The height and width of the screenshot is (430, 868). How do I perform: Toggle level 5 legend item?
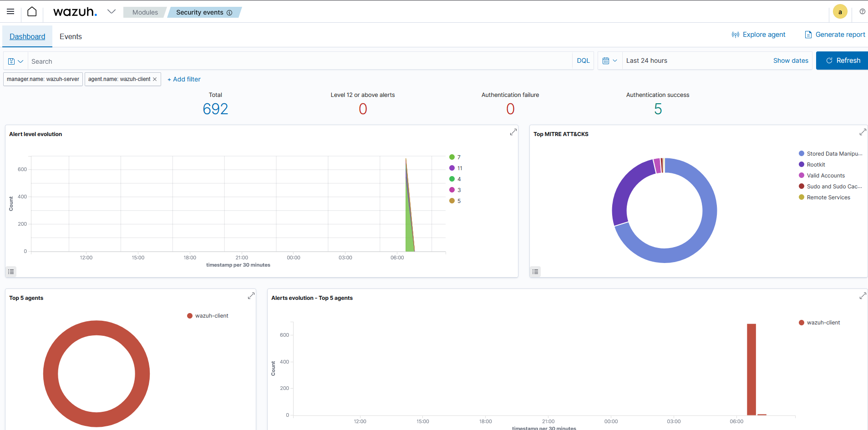455,201
